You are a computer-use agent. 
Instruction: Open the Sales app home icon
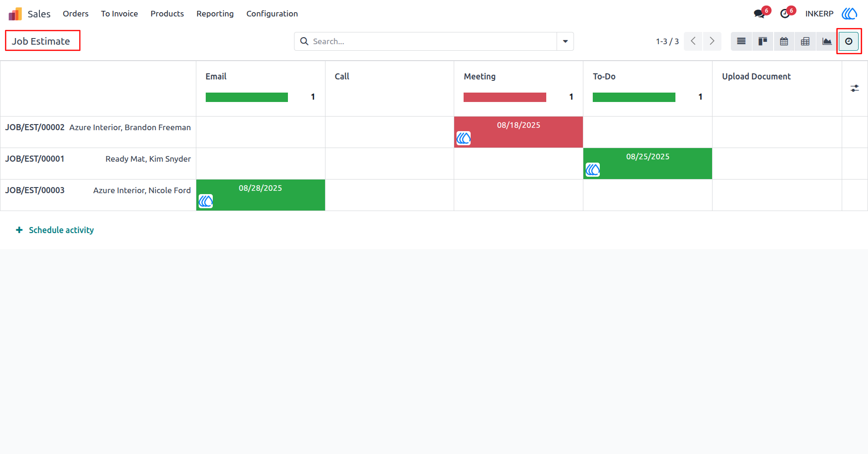pos(15,14)
